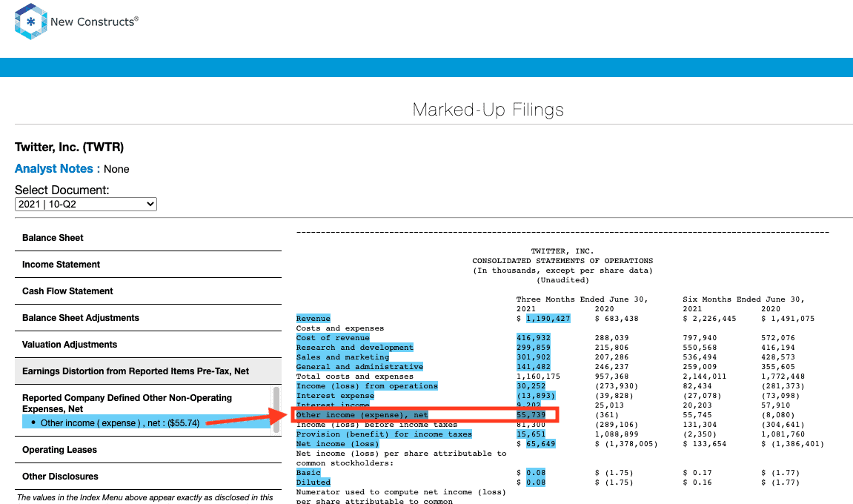Click the Other income (expense), net filing line
This screenshot has width=853, height=504.
[362, 415]
